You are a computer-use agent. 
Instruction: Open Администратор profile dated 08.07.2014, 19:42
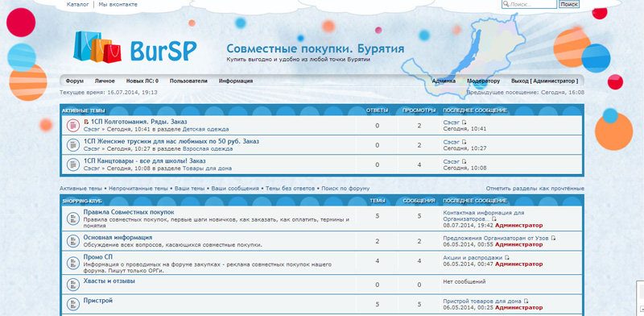[518, 226]
